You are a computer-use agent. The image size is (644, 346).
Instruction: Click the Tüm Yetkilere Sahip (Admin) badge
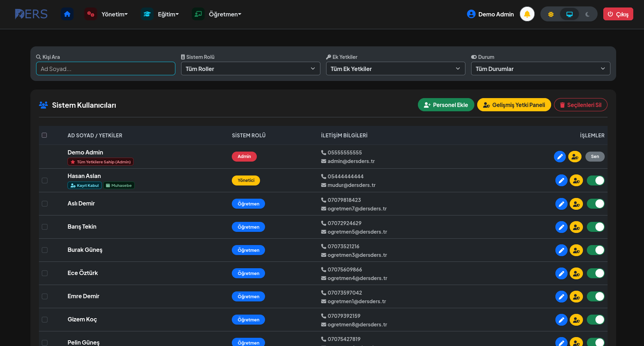click(x=100, y=162)
